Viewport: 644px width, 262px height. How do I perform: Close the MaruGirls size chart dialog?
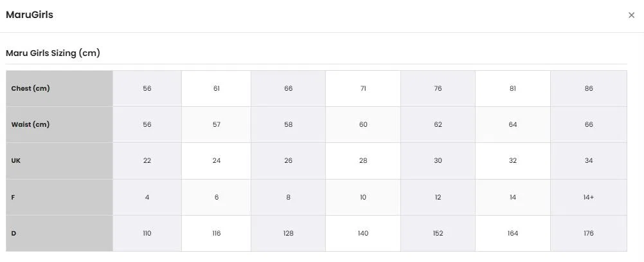631,15
